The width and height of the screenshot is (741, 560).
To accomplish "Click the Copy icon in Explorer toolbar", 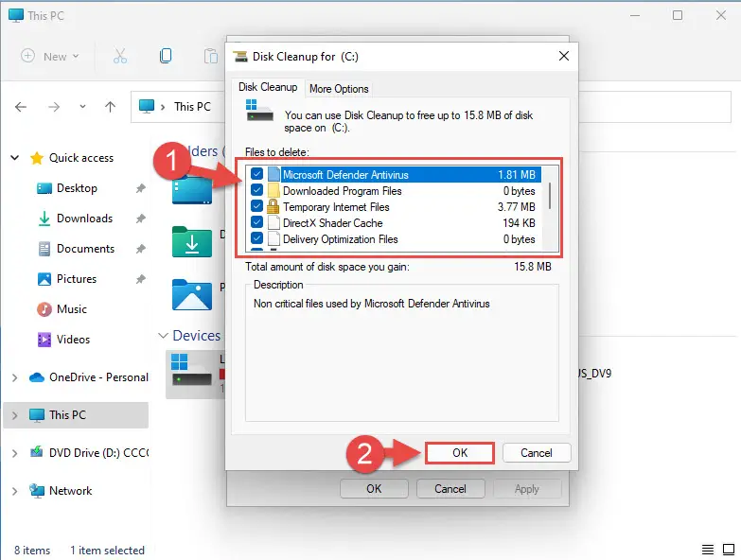I will tap(166, 56).
